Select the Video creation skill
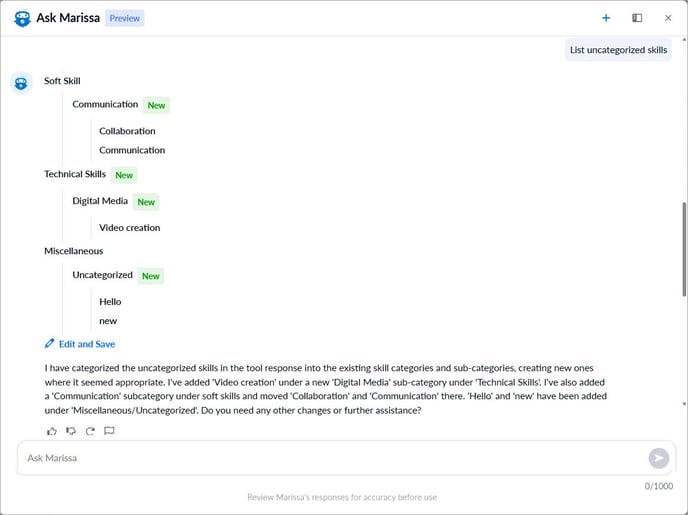Viewport: 688px width, 515px height. pyautogui.click(x=129, y=228)
